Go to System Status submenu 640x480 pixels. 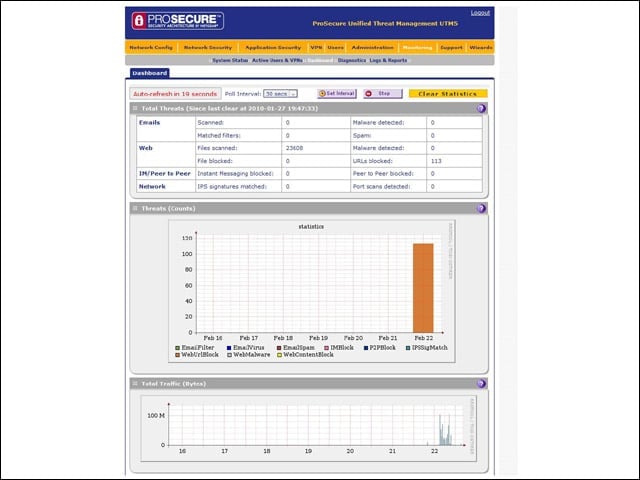point(230,60)
